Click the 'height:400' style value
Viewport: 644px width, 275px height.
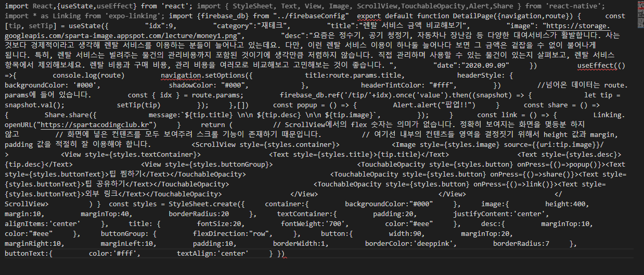pos(565,204)
